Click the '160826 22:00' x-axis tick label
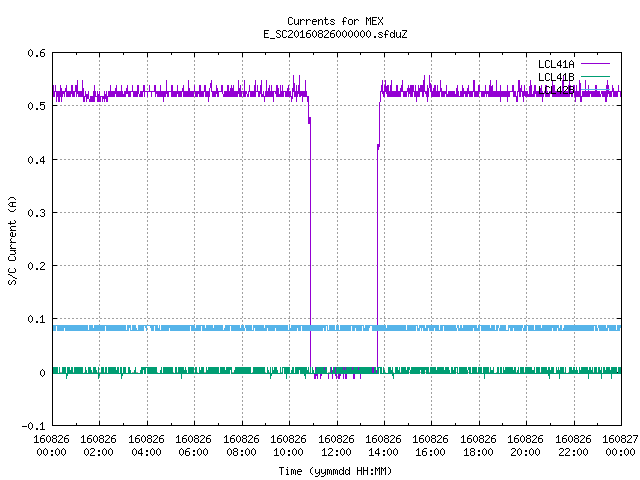640x480 pixels. [x=573, y=446]
